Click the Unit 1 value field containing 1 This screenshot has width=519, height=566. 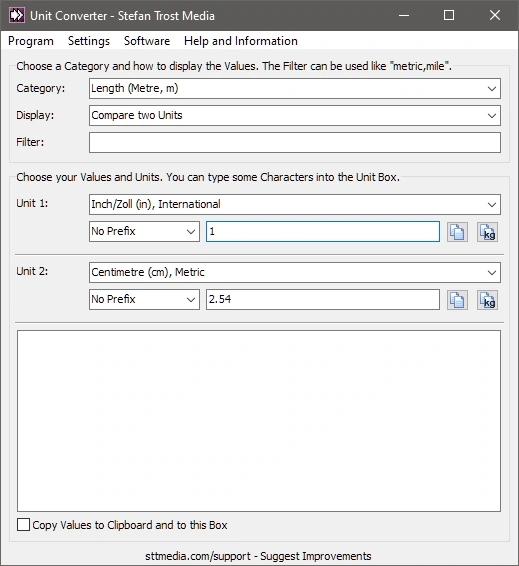click(x=323, y=231)
